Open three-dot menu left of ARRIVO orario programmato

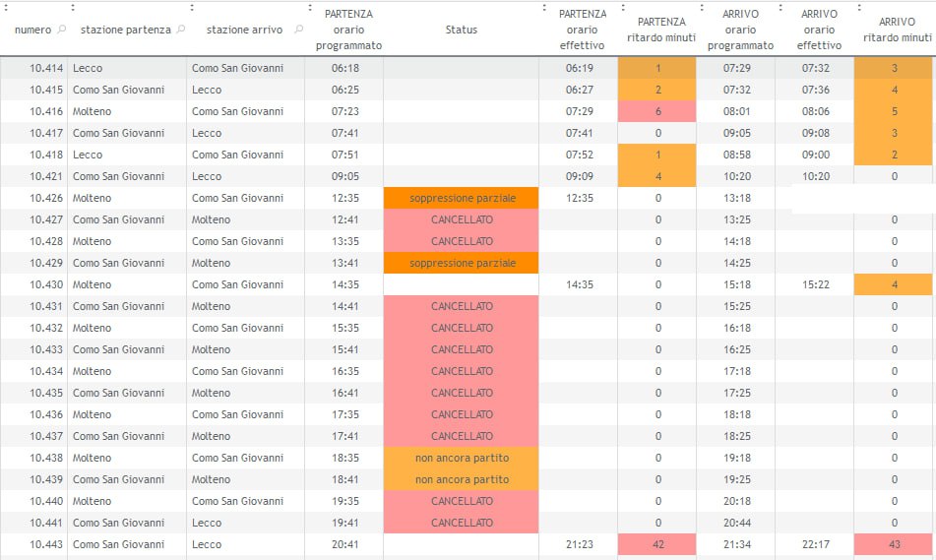pyautogui.click(x=700, y=8)
